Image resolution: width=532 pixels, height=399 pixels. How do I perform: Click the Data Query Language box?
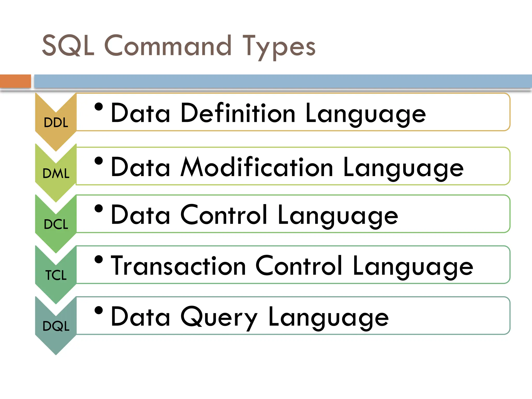(293, 316)
